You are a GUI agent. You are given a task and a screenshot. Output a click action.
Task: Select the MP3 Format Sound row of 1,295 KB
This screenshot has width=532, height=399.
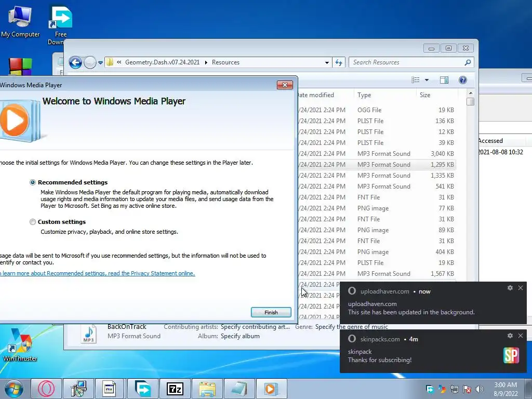pyautogui.click(x=377, y=165)
